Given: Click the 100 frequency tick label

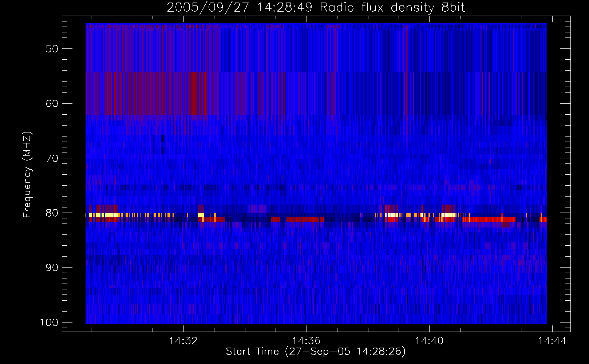Looking at the screenshot, I should 49,323.
